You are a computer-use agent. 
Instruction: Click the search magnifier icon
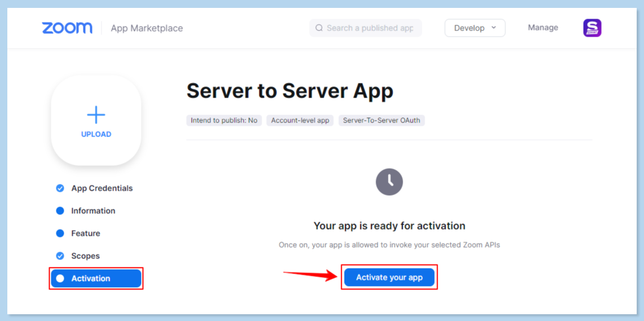tap(319, 28)
